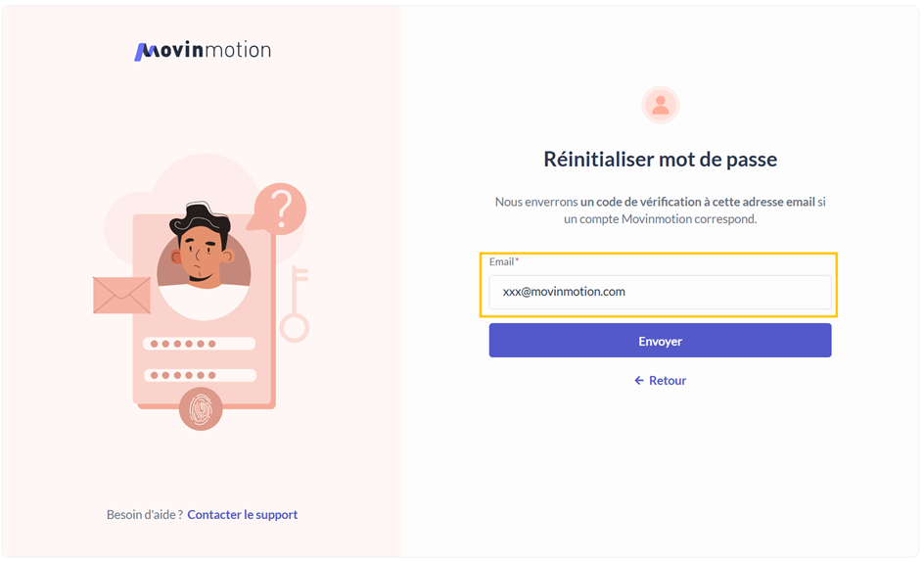Click the question mark speech bubble

coord(281,209)
